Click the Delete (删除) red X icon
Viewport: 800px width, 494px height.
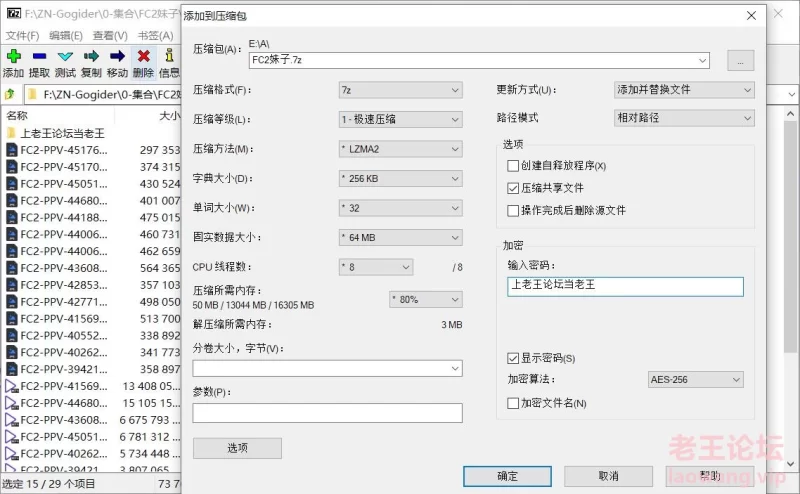click(144, 56)
